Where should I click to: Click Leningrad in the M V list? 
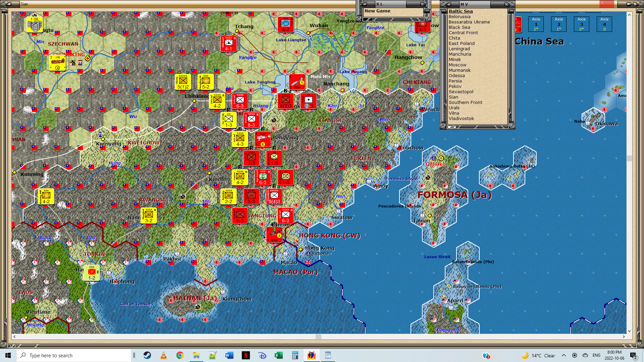[459, 49]
